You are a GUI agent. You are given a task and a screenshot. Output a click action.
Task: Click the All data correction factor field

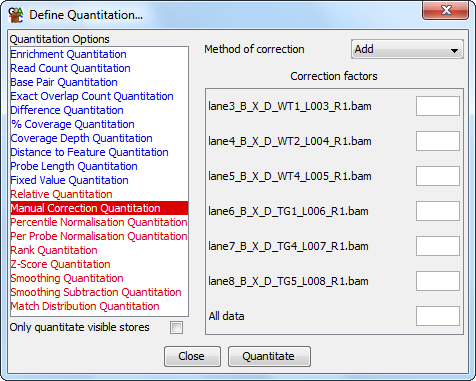point(438,316)
